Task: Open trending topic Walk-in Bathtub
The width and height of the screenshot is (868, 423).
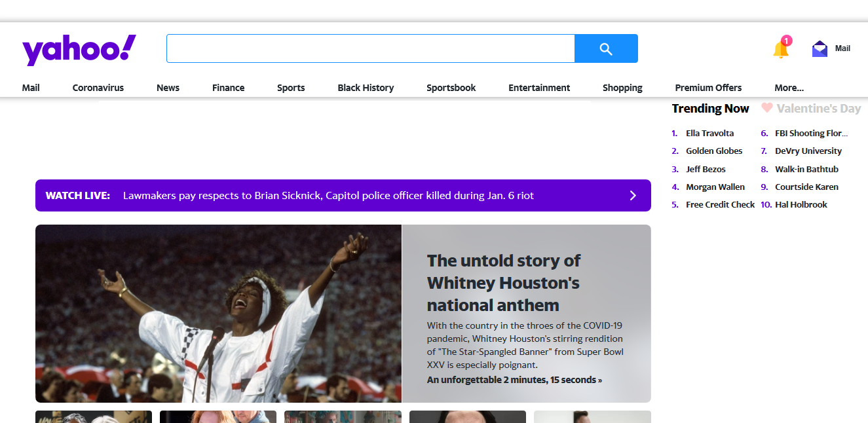Action: (806, 169)
